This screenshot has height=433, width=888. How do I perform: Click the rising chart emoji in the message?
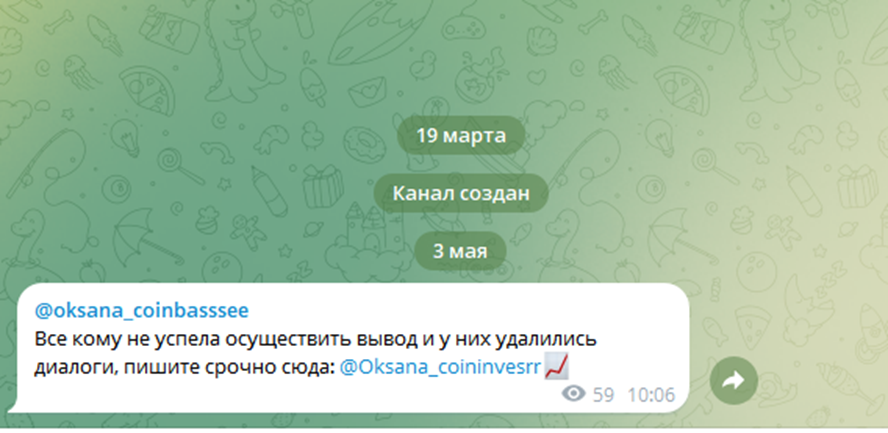(x=557, y=368)
